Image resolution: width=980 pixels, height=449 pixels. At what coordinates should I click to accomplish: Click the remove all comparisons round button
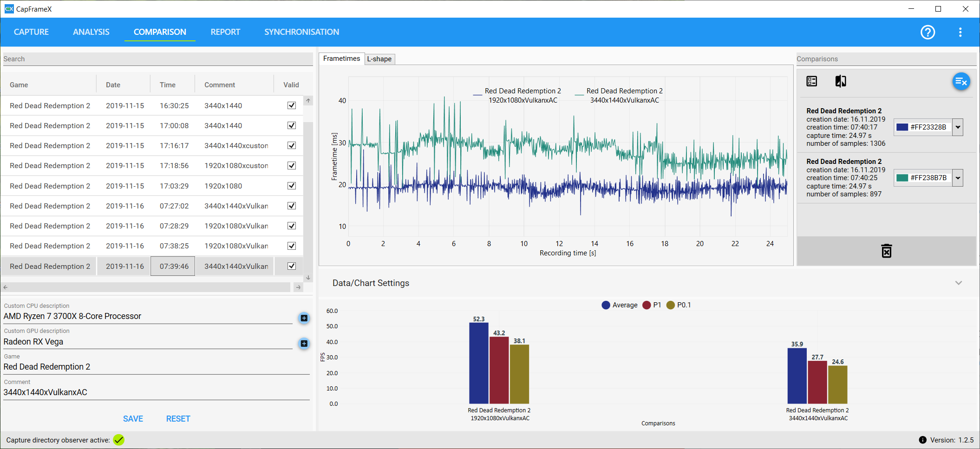point(961,82)
